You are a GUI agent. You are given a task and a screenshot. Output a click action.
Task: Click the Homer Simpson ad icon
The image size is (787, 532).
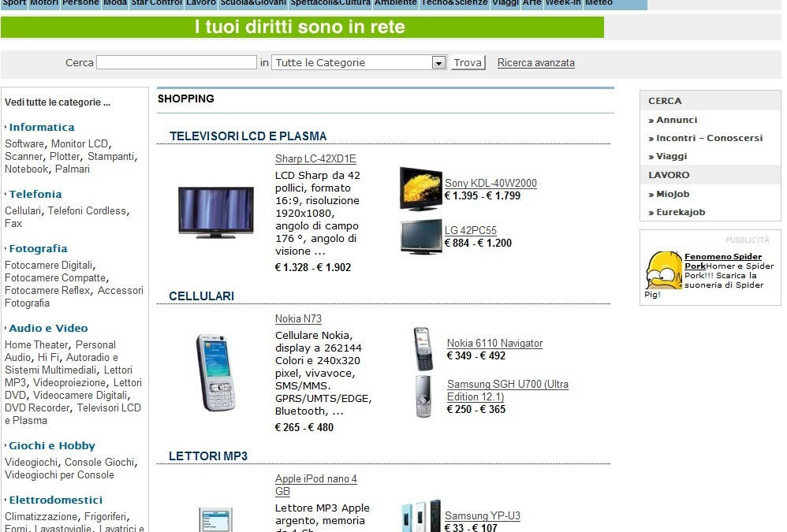(x=664, y=271)
